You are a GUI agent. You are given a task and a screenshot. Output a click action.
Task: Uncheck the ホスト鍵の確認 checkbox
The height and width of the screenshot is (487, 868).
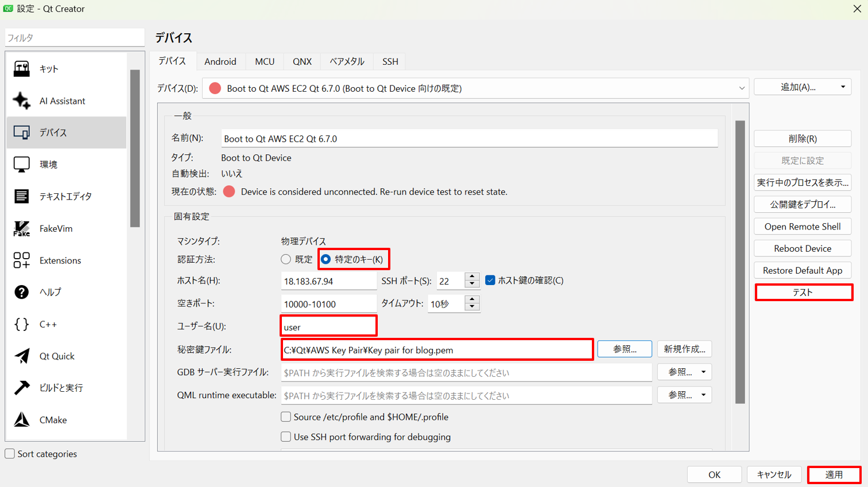click(x=490, y=280)
